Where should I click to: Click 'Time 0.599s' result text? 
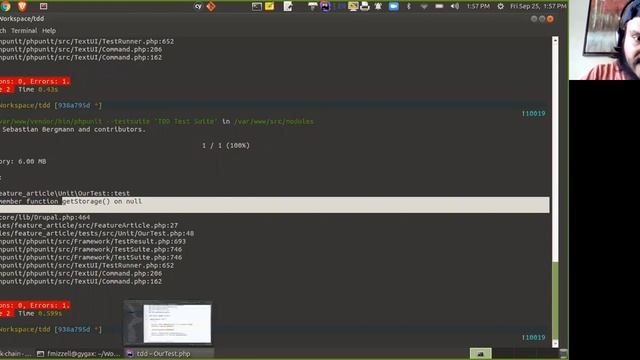point(40,313)
